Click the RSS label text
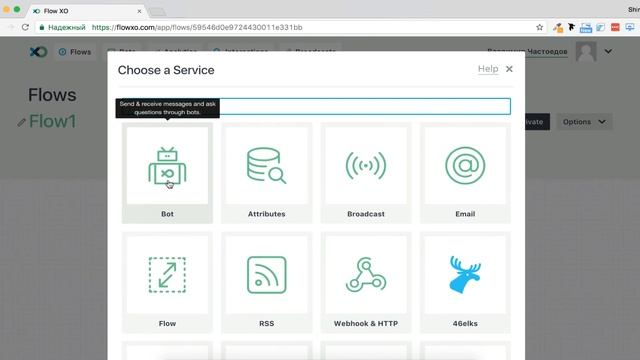 pyautogui.click(x=267, y=323)
